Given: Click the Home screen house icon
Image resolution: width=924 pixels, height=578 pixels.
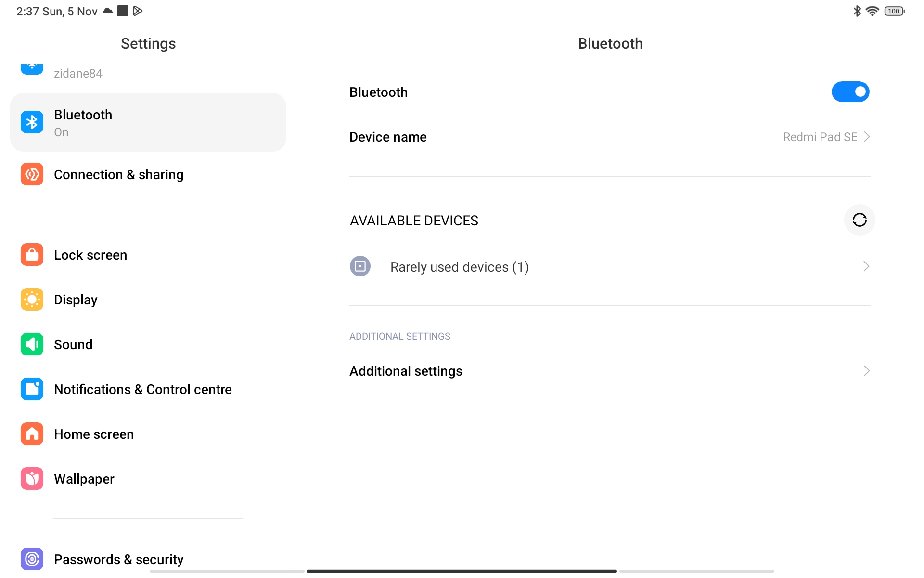Looking at the screenshot, I should pos(32,434).
